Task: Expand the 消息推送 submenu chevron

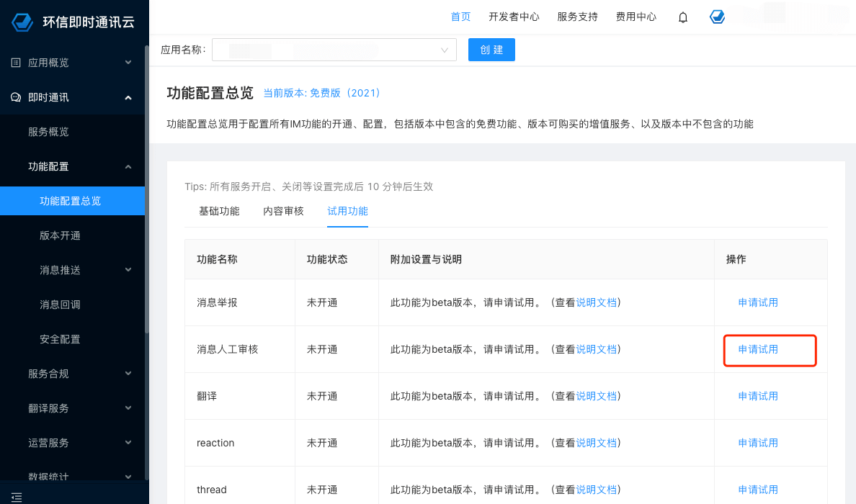Action: pos(128,270)
